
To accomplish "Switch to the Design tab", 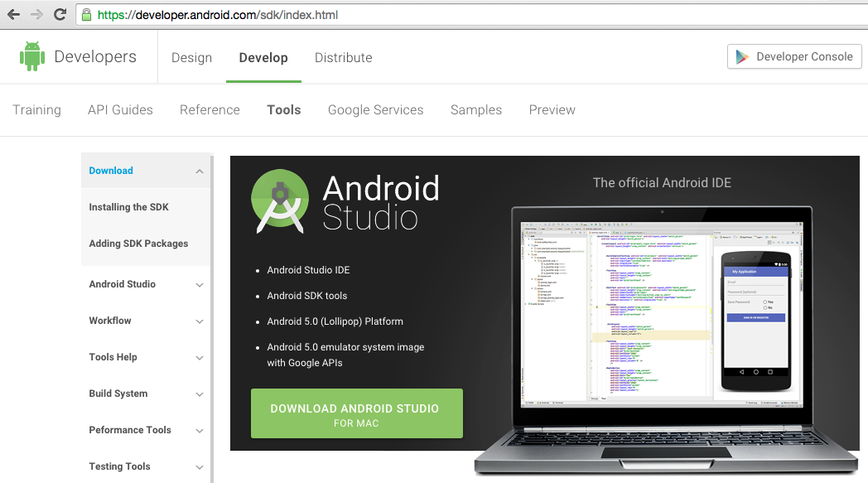I will point(191,58).
